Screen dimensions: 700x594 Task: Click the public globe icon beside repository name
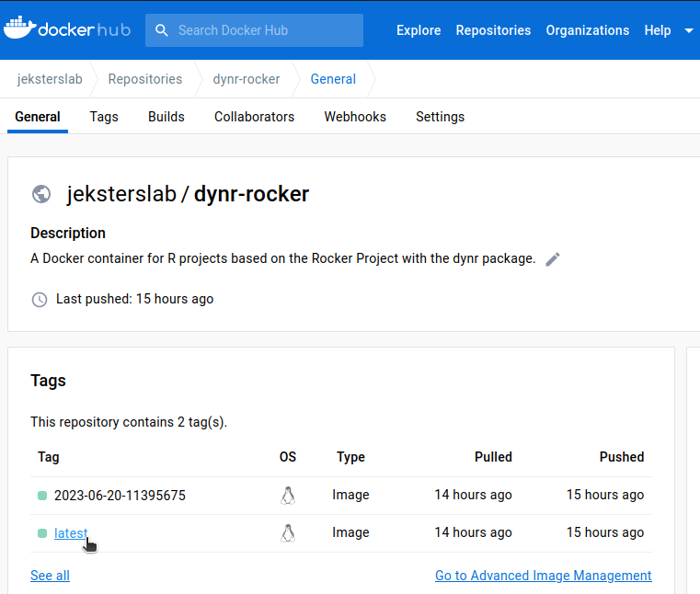point(41,194)
